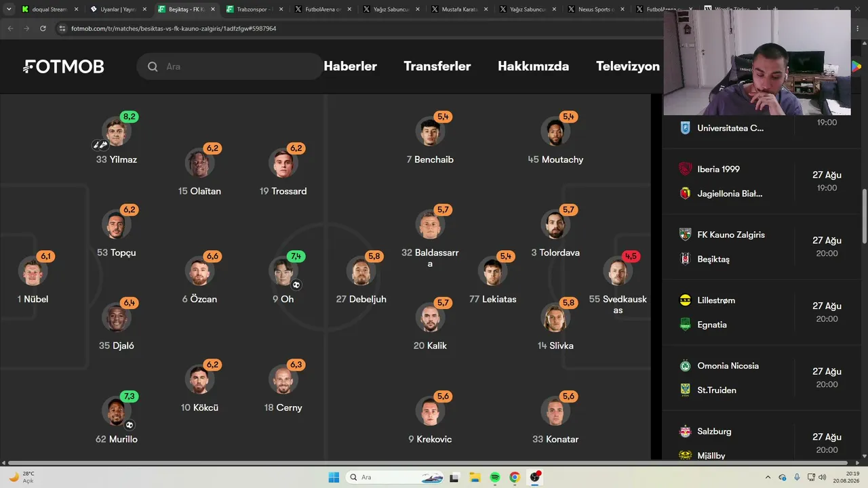Click Yilmaz's assist boot icons
868x488 pixels.
(100, 145)
